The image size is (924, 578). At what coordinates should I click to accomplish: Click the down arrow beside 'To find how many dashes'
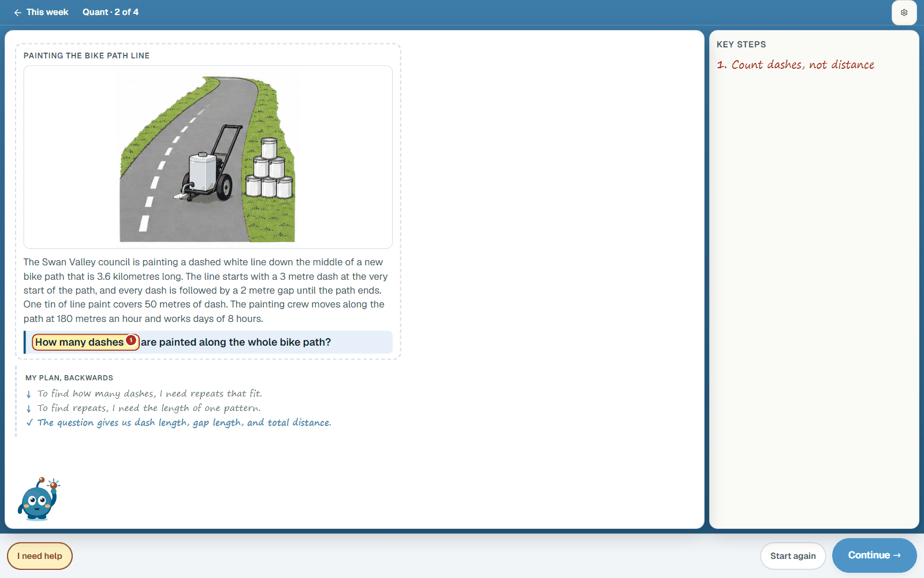[29, 394]
